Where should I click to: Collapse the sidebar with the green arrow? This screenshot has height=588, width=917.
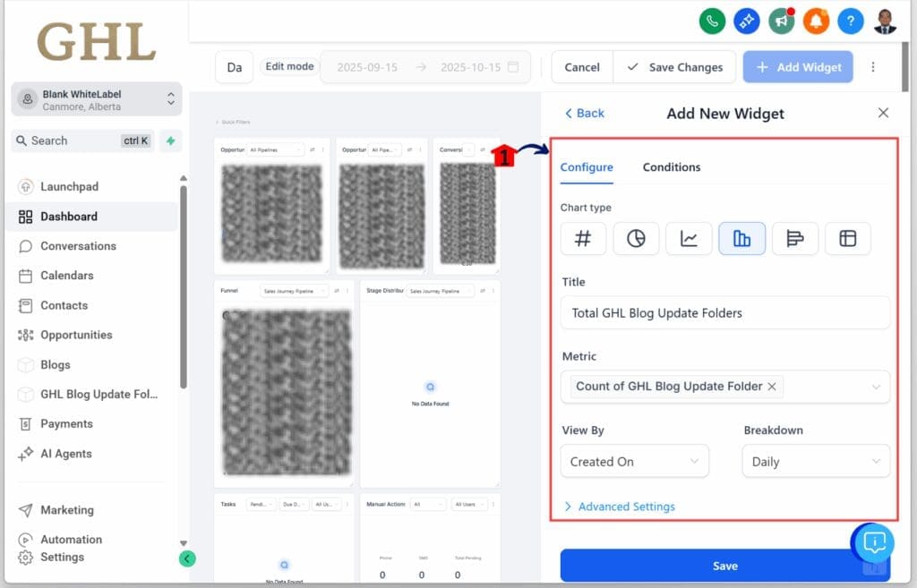click(187, 558)
